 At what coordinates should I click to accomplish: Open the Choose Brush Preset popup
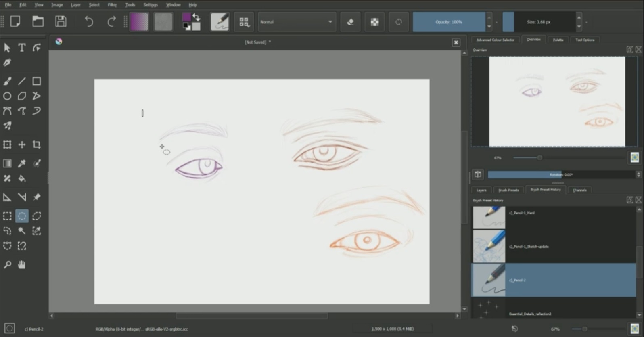[x=244, y=22]
